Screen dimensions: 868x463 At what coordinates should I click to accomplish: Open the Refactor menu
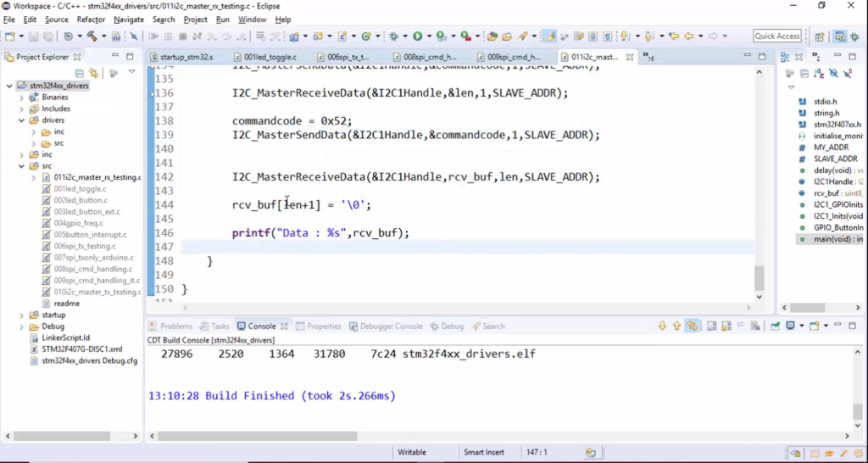pyautogui.click(x=91, y=20)
